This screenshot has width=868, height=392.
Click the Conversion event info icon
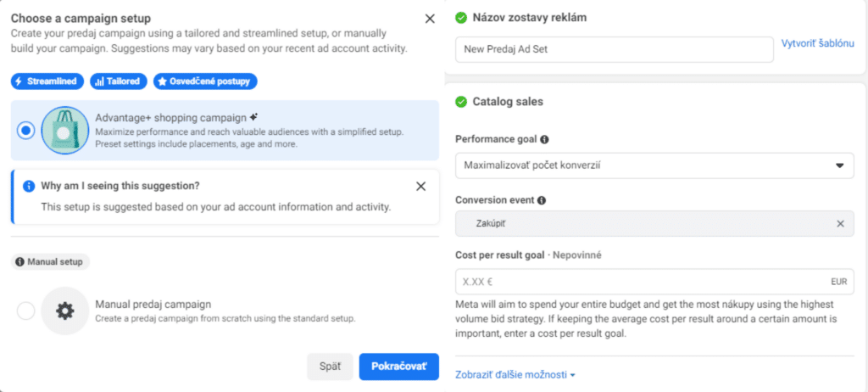click(542, 200)
